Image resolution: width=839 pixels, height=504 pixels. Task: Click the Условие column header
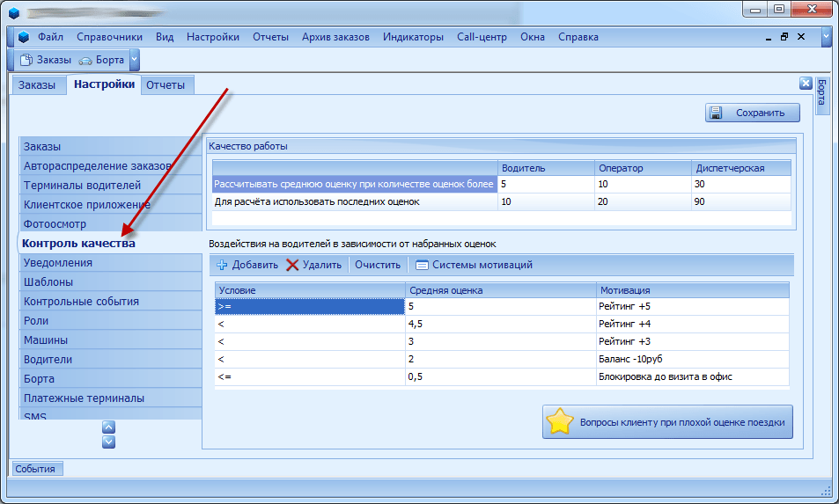pos(310,290)
